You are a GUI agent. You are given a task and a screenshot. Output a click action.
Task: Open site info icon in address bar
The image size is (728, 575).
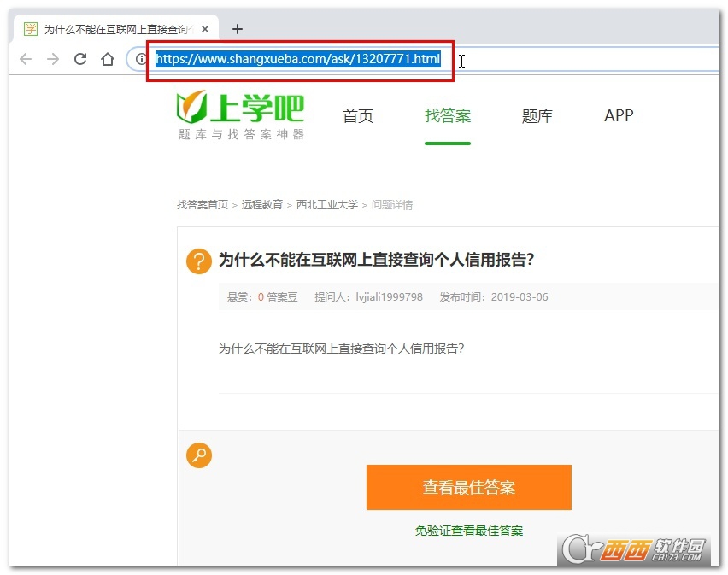[x=141, y=59]
